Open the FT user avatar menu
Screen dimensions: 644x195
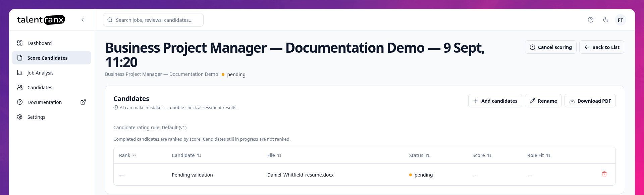tap(621, 20)
